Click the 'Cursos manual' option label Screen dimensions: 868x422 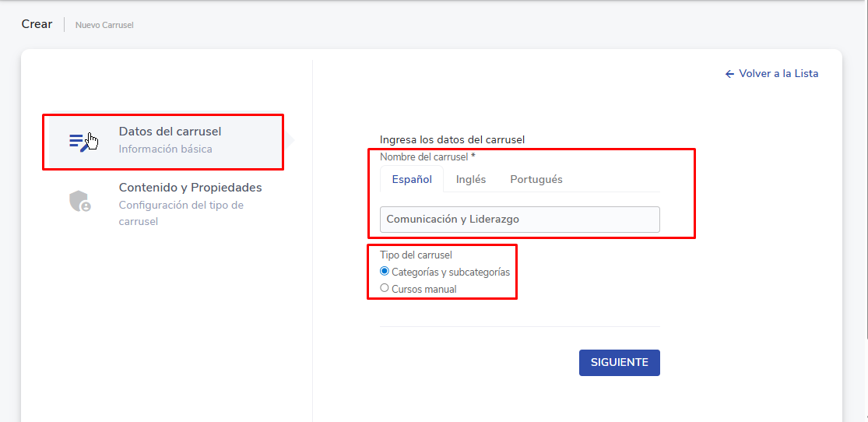coord(424,290)
